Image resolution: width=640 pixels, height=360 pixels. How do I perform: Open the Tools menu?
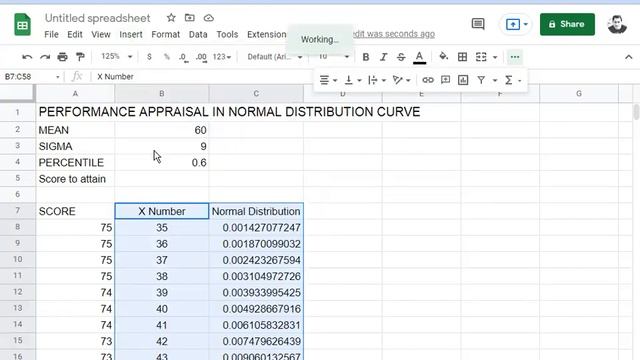(x=227, y=34)
